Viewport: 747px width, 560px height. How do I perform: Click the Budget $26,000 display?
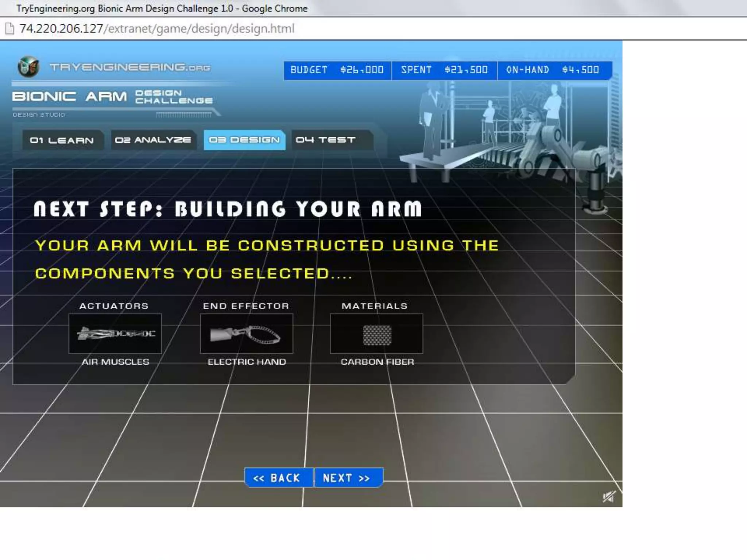pyautogui.click(x=337, y=70)
